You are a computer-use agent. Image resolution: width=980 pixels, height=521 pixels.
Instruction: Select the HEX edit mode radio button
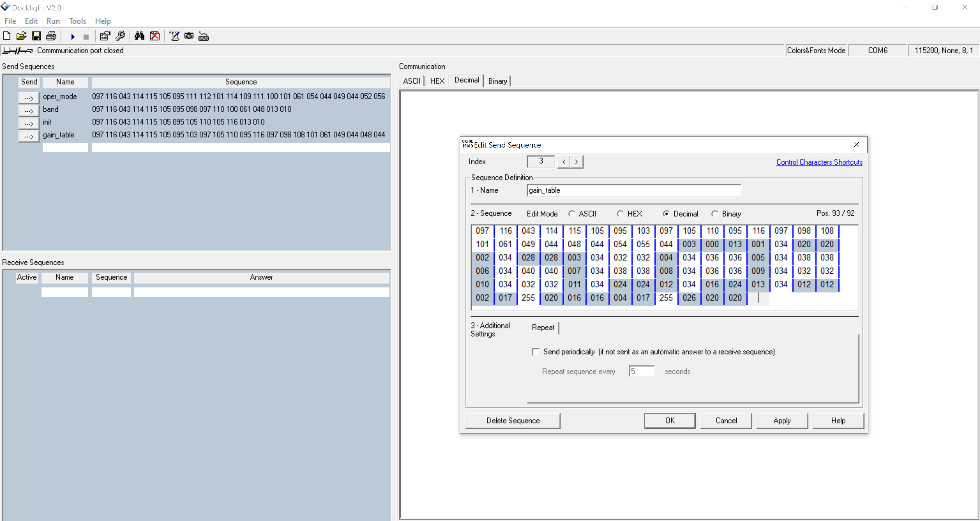(620, 214)
